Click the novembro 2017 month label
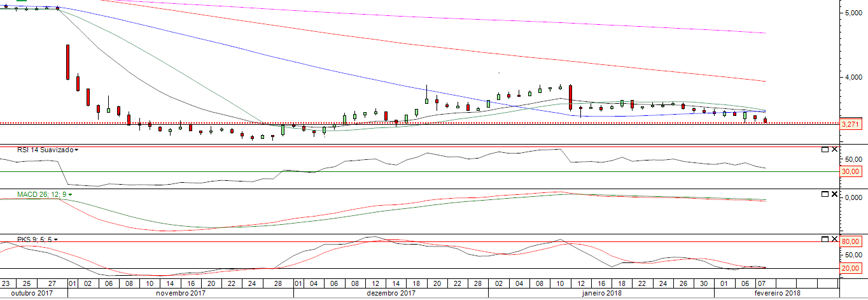This screenshot has width=868, height=300. (x=181, y=293)
